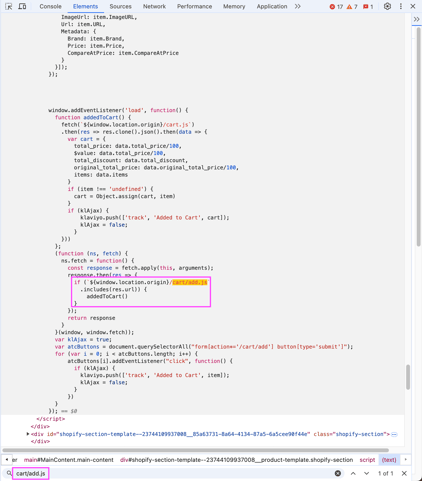Click the addedToCart() call line

tap(107, 296)
